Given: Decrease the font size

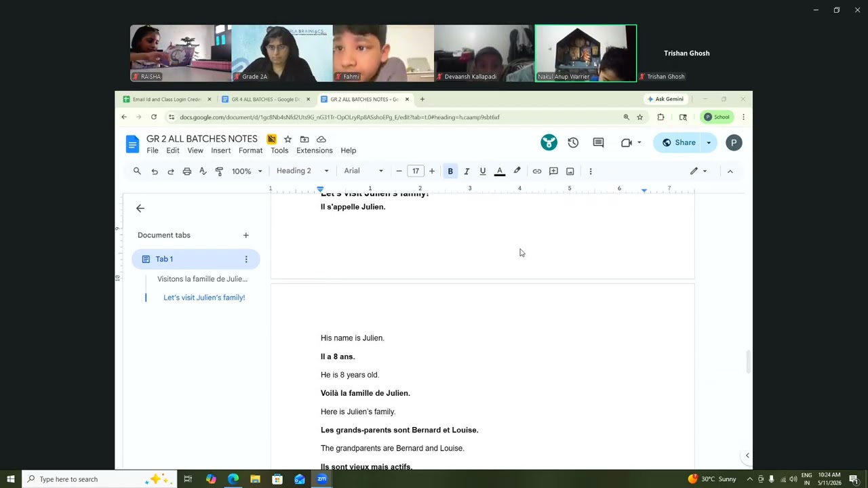Looking at the screenshot, I should (x=399, y=171).
